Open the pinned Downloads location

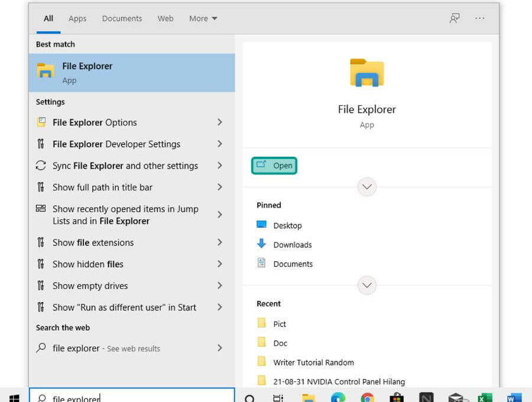pyautogui.click(x=284, y=244)
